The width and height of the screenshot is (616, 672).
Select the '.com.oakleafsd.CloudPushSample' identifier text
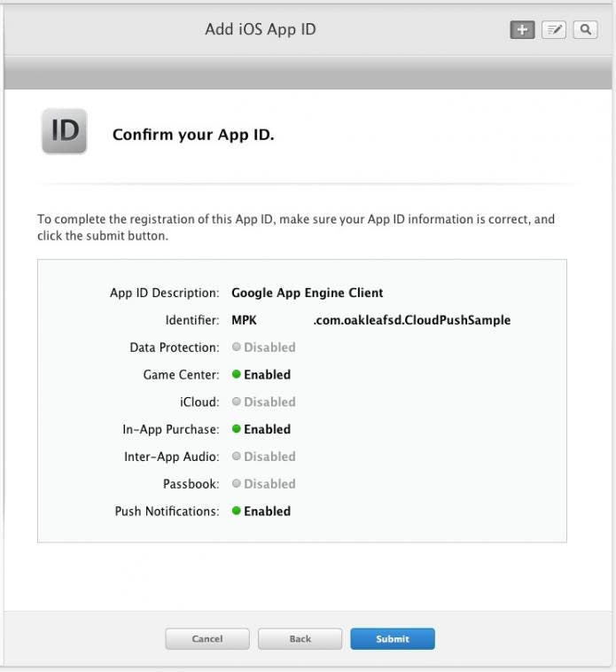pos(411,320)
